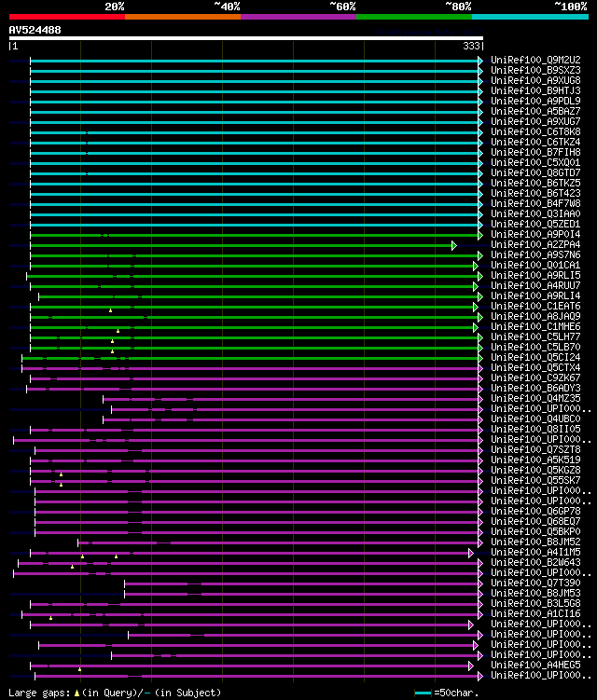
Task: Select the UniRef100_Q4UBC0 label
Action: [535, 419]
